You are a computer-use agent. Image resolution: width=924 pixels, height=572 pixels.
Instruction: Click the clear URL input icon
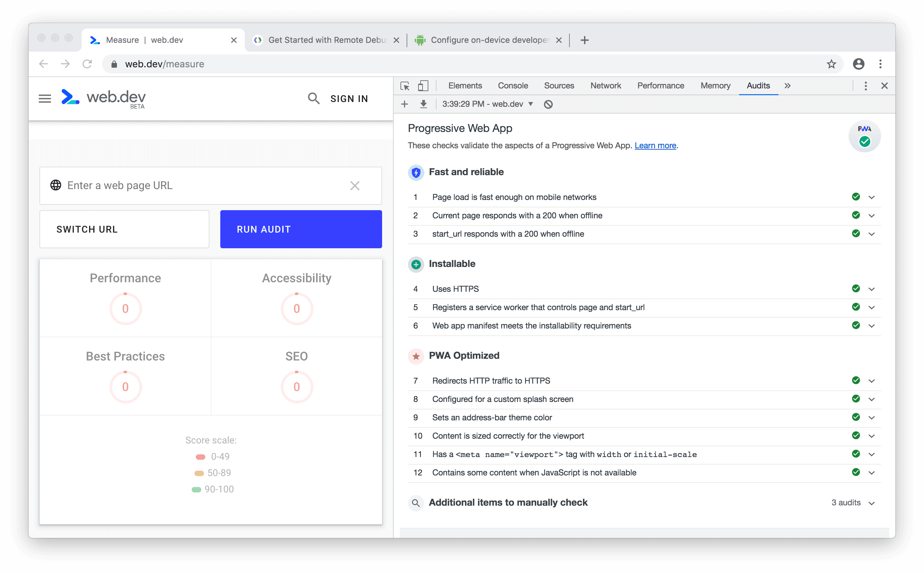click(x=355, y=186)
